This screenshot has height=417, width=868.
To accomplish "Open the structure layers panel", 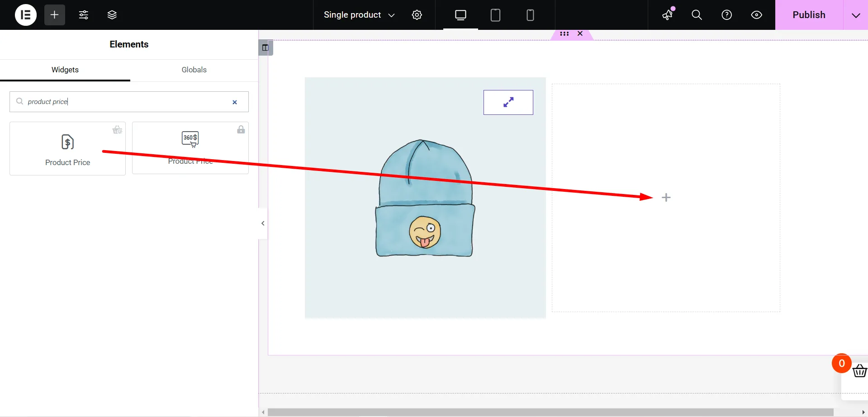I will 112,15.
